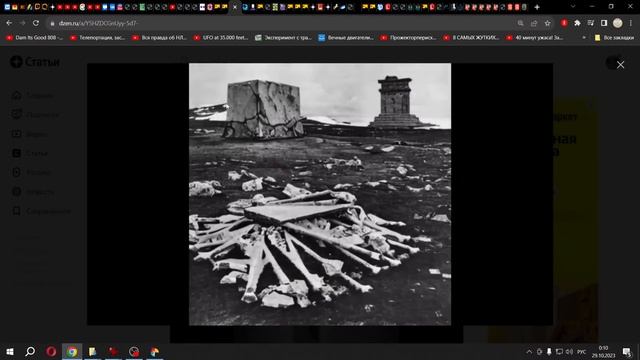Open the yellow notes app on taskbar

[93, 351]
